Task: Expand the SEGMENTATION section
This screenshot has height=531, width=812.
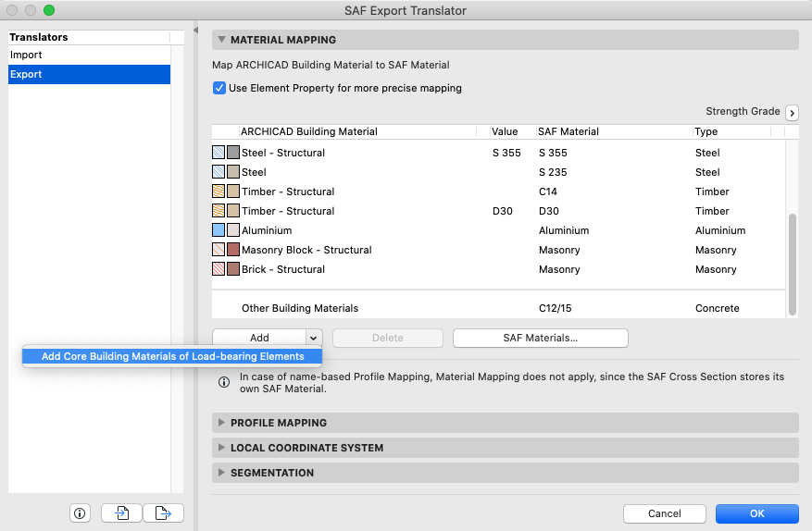Action: (x=221, y=472)
